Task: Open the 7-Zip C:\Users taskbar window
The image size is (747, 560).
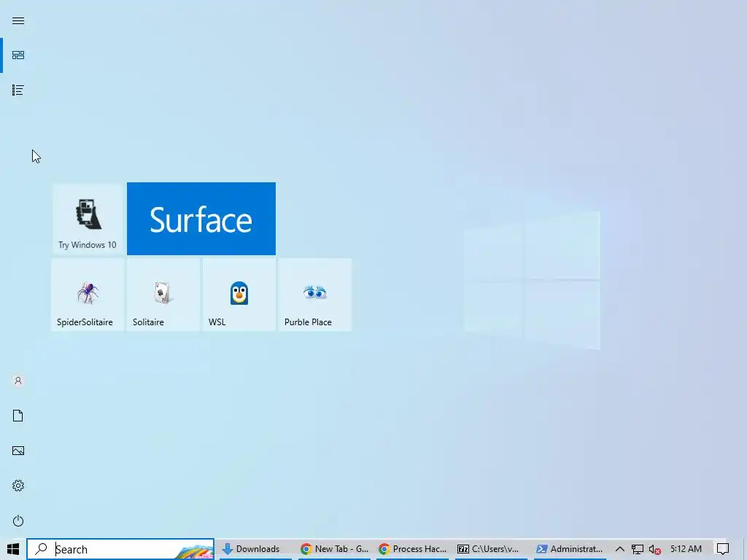Action: point(491,549)
